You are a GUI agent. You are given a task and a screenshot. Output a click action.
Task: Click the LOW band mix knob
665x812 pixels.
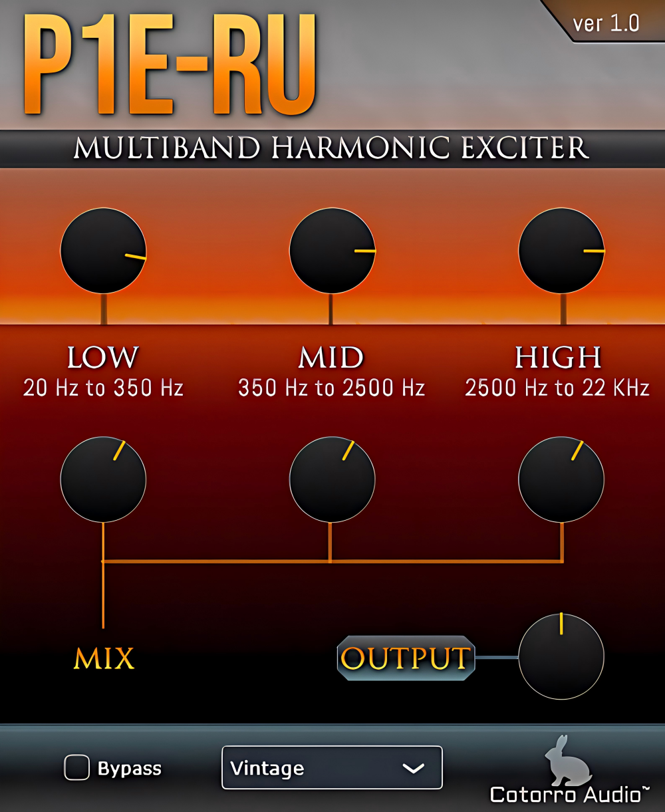pos(103,479)
